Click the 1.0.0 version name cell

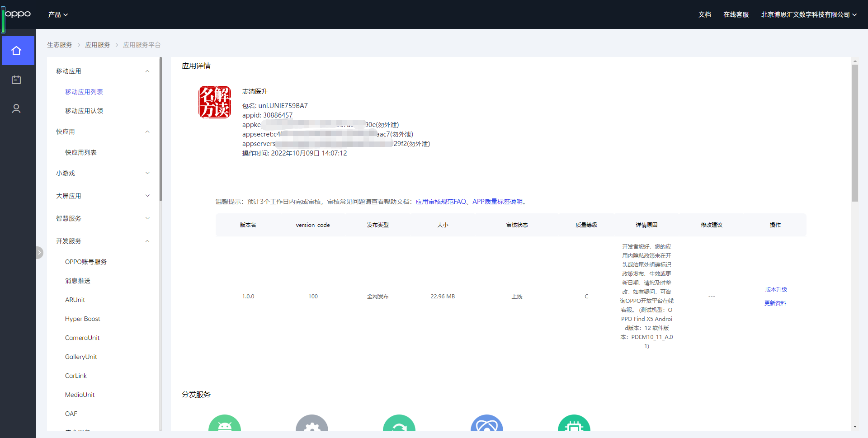pyautogui.click(x=248, y=297)
